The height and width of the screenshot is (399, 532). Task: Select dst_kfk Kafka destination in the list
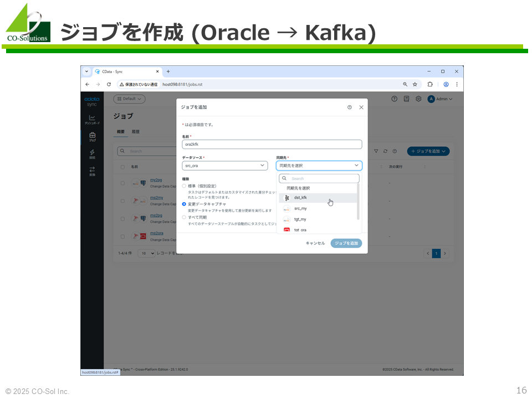pos(318,198)
